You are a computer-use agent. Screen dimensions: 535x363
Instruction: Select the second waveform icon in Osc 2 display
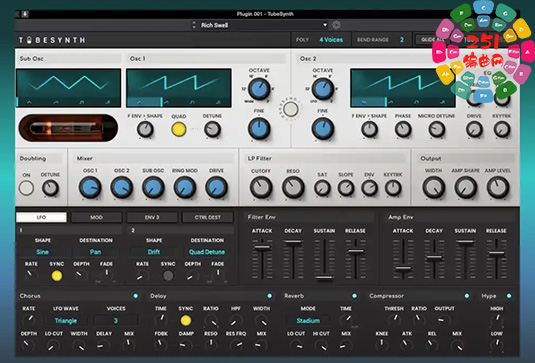(x=390, y=102)
